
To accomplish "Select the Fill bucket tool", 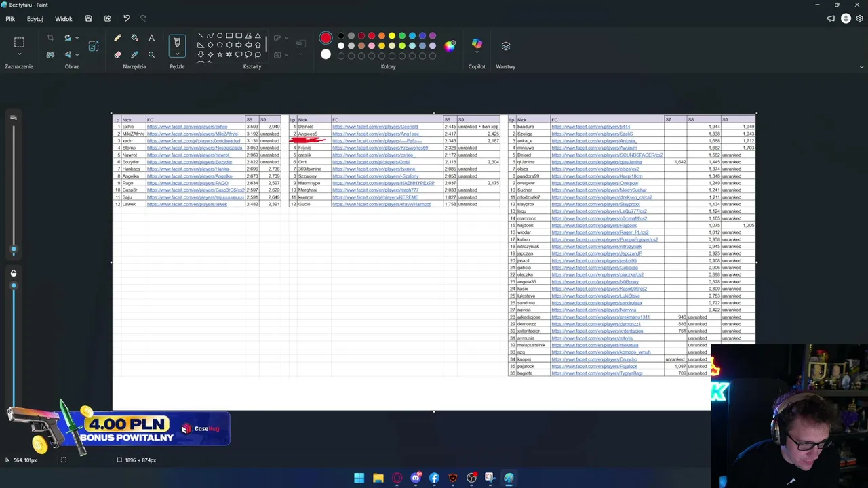I will tap(134, 38).
